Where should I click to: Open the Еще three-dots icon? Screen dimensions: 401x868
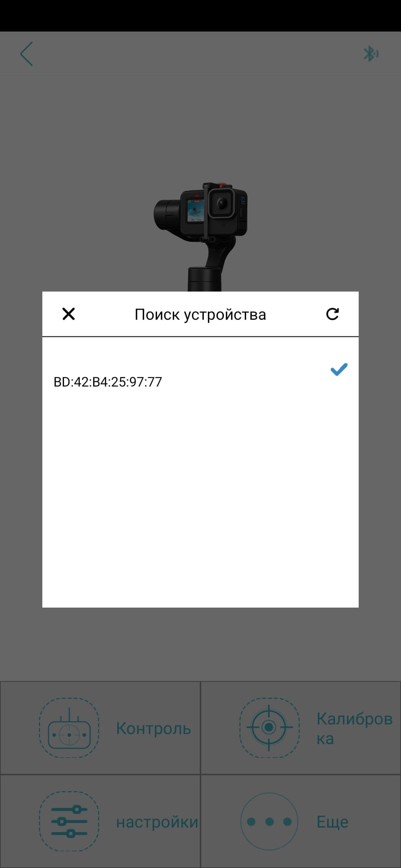click(x=269, y=822)
